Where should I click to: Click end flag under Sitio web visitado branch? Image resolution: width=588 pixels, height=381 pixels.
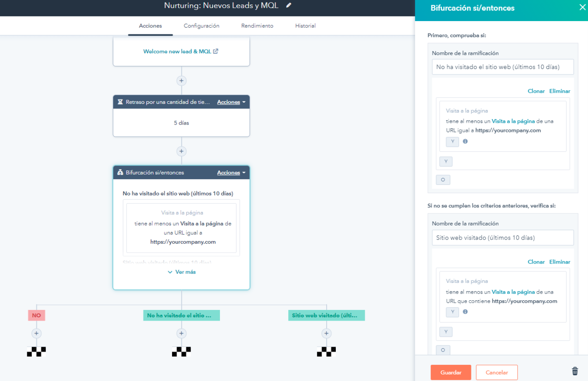point(326,352)
